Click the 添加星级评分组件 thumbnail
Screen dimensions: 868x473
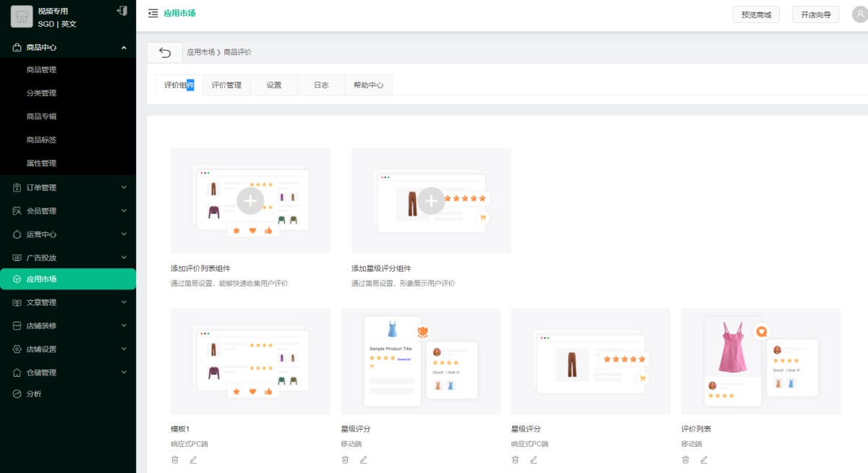[x=431, y=200]
